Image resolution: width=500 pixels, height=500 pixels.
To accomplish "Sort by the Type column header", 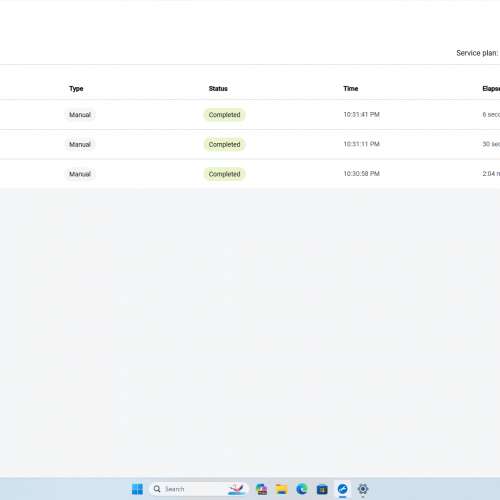I will 76,88.
